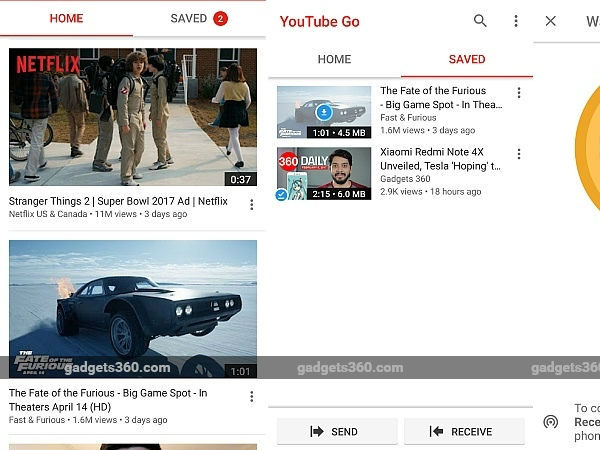
Task: Open the saved 360 Daily Xiaomi thumbnail
Action: coord(324,173)
